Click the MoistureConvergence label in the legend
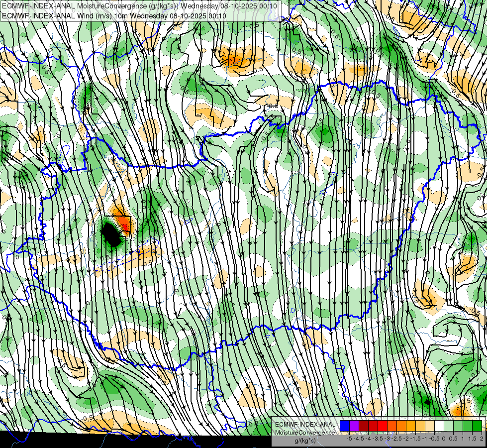The image size is (487, 448). coord(305,433)
